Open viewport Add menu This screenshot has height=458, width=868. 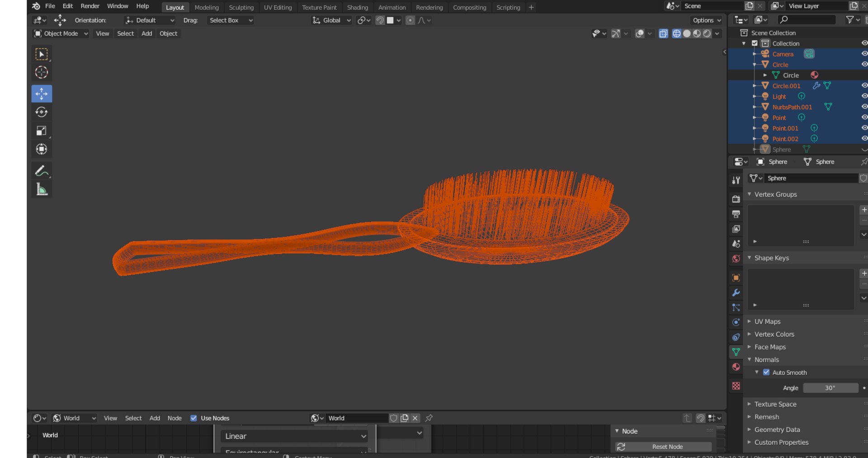[146, 33]
